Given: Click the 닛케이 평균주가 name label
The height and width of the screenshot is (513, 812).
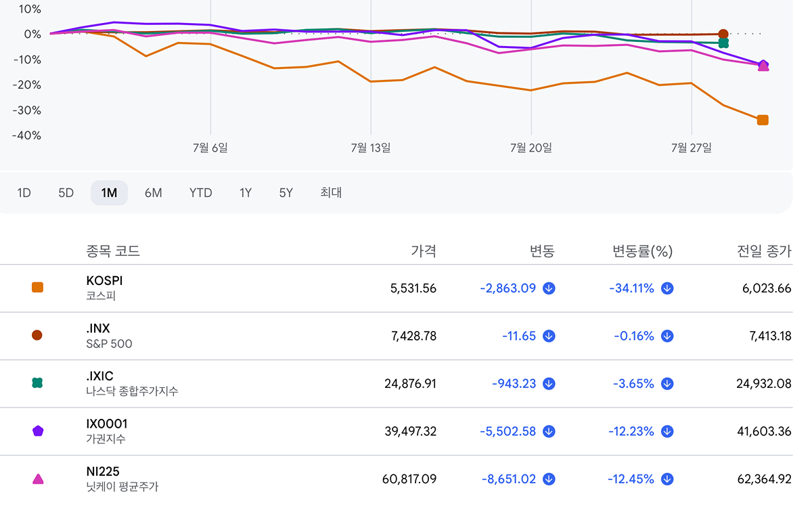Looking at the screenshot, I should pos(122,487).
